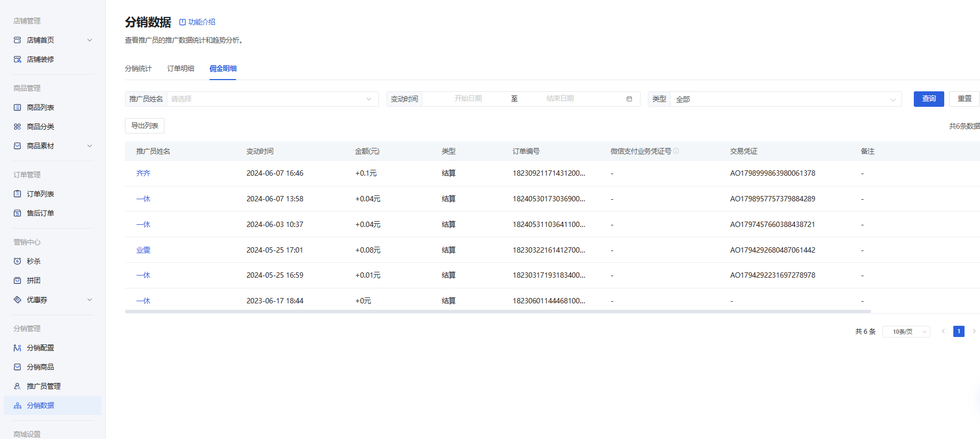The height and width of the screenshot is (439, 980).
Task: Click the 分销数据 sidebar icon
Action: 18,405
